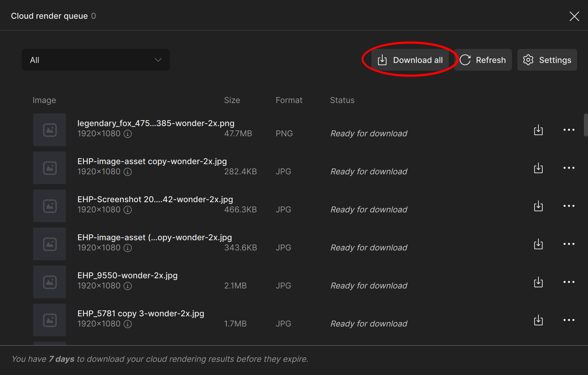Download EHP-image-asset copy-wonder-2x.jpg
The width and height of the screenshot is (588, 375).
click(x=538, y=168)
